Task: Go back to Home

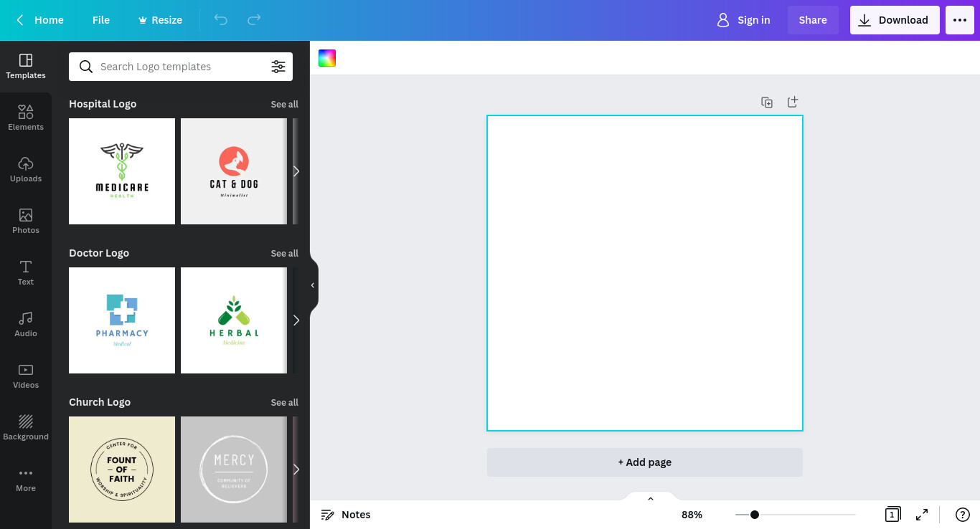Action: 40,20
